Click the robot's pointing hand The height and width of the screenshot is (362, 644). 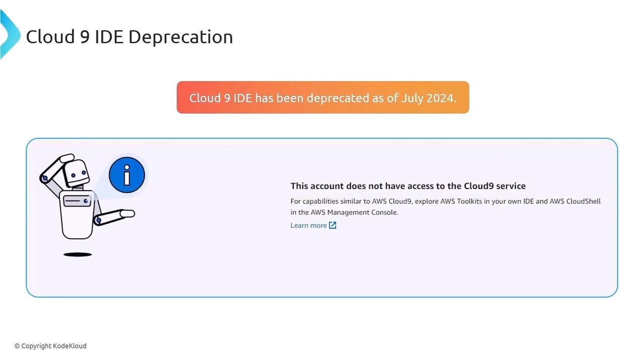point(126,214)
